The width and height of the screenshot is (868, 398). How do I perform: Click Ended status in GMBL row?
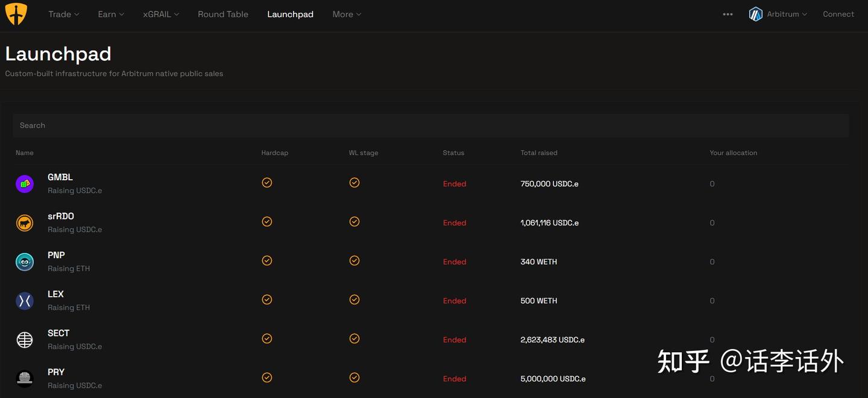click(x=454, y=184)
